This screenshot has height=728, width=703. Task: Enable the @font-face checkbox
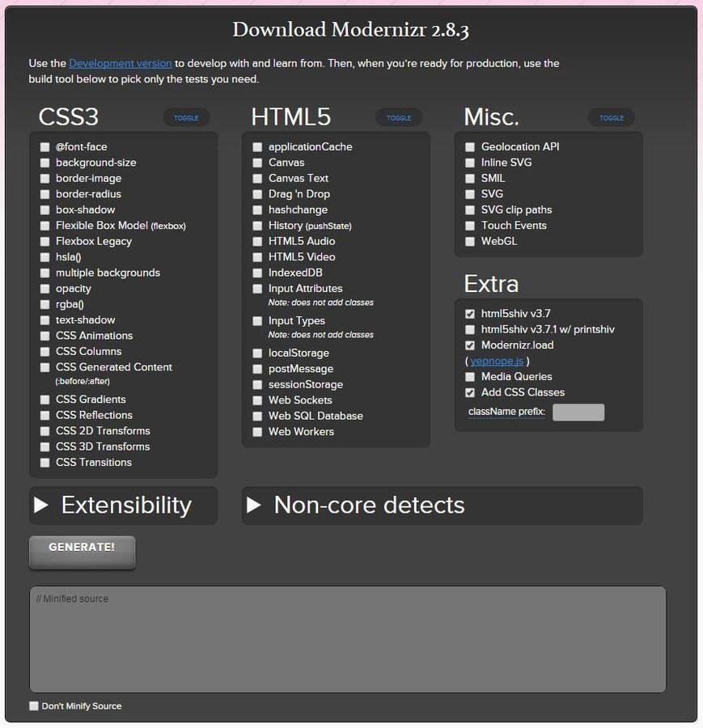44,147
